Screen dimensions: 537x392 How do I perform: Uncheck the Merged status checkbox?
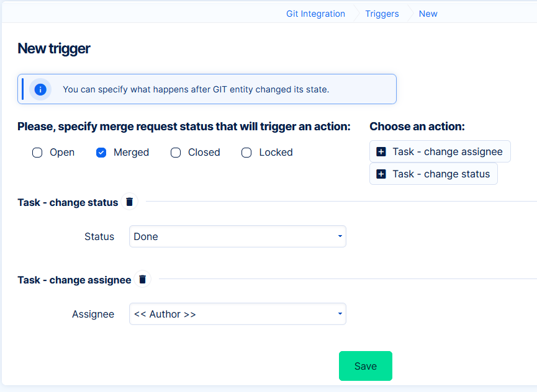point(101,153)
